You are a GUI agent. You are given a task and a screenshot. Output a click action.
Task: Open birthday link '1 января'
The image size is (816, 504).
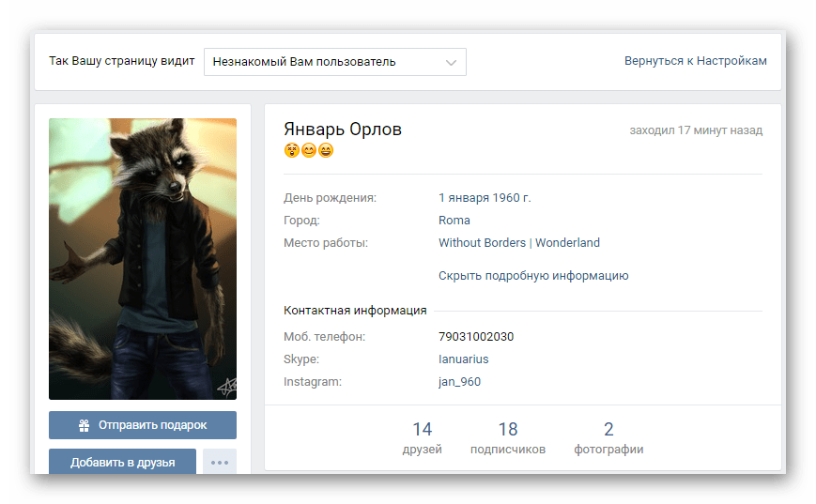pos(464,198)
